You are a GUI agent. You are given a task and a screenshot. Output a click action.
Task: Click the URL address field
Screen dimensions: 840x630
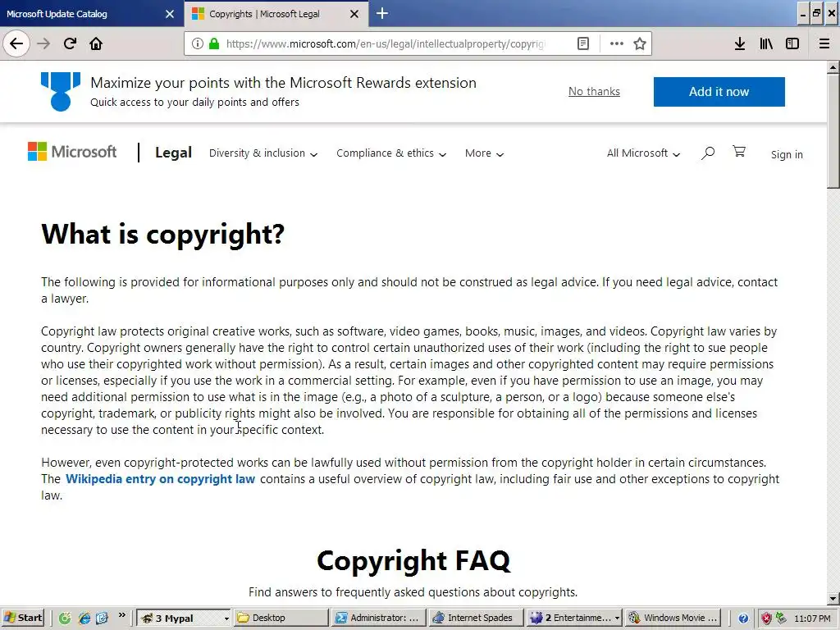click(x=385, y=43)
